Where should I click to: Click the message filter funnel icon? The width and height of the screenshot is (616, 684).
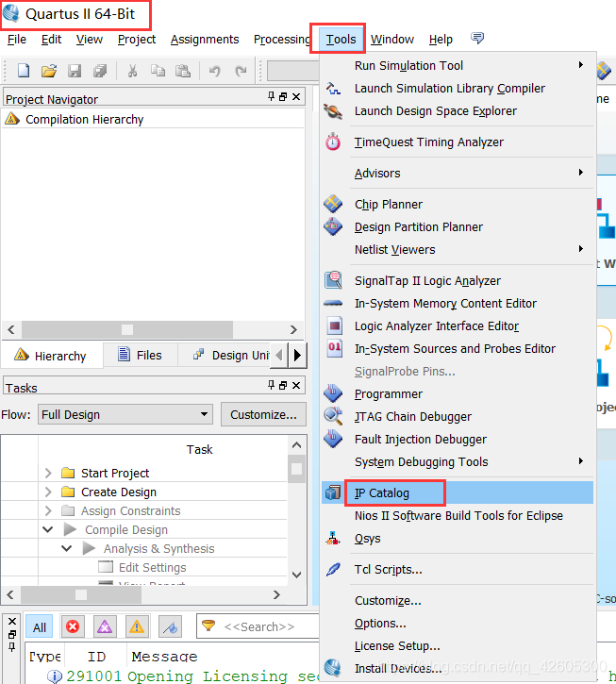pos(208,626)
